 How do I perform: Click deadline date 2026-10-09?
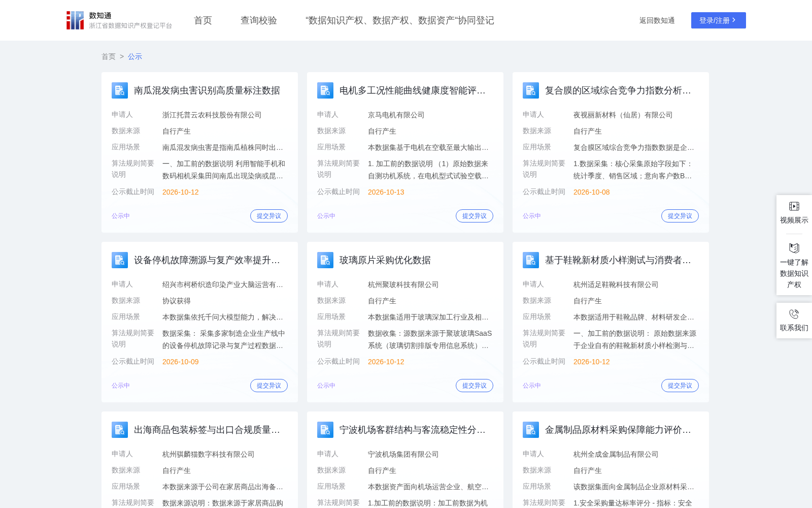click(x=181, y=362)
